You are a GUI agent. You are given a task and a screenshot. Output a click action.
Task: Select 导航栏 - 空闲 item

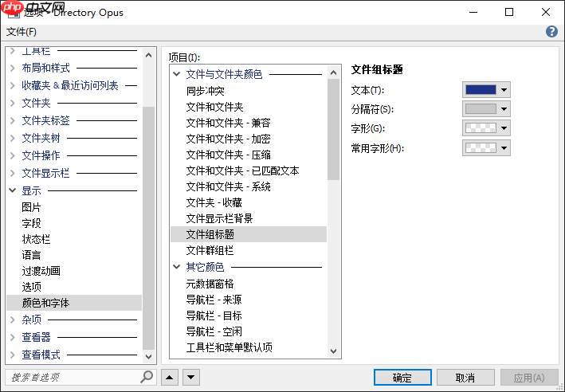(x=214, y=331)
